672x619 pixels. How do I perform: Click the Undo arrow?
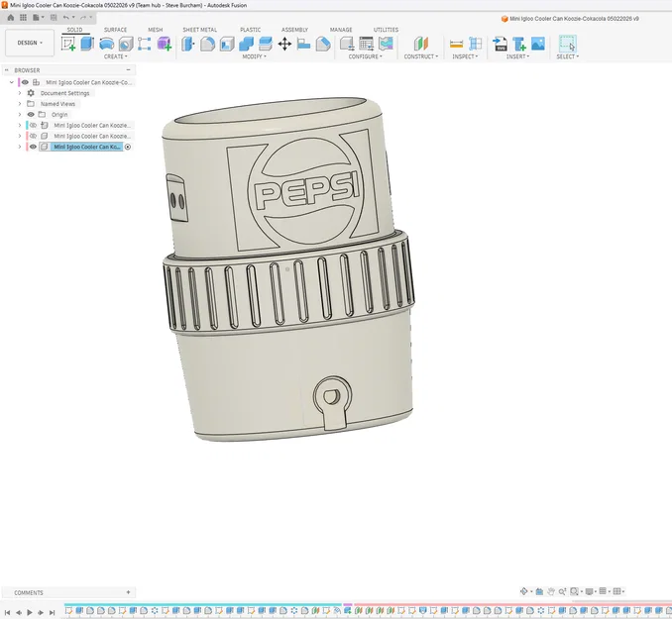pyautogui.click(x=66, y=18)
